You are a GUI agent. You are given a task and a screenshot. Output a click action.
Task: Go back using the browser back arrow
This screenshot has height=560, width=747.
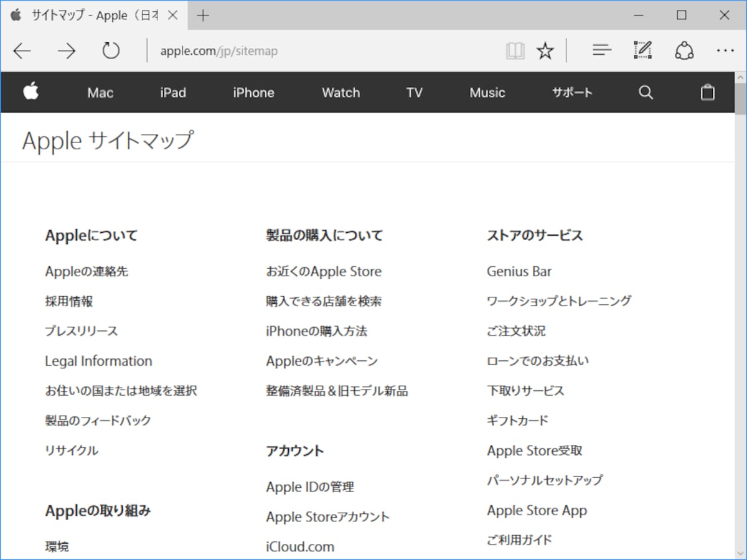(x=22, y=51)
